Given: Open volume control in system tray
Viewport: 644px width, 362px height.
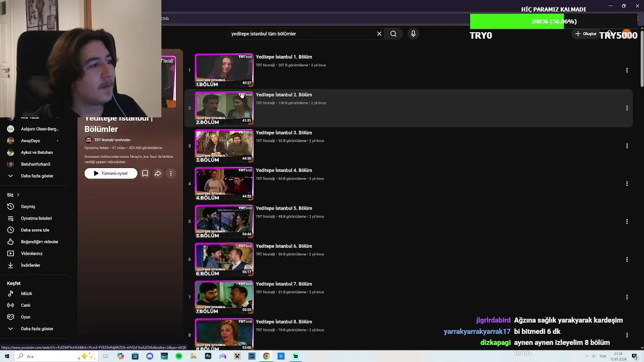Looking at the screenshot, I should tap(594, 356).
